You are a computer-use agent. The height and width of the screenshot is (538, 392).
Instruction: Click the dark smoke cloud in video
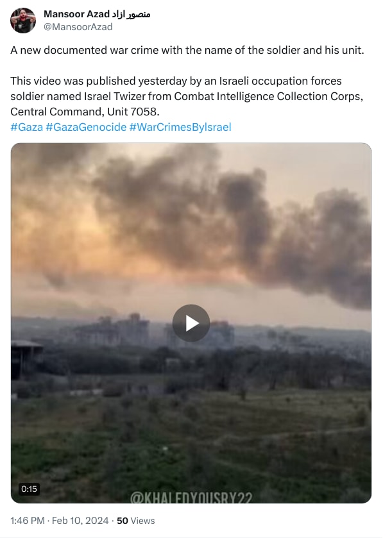tap(234, 219)
